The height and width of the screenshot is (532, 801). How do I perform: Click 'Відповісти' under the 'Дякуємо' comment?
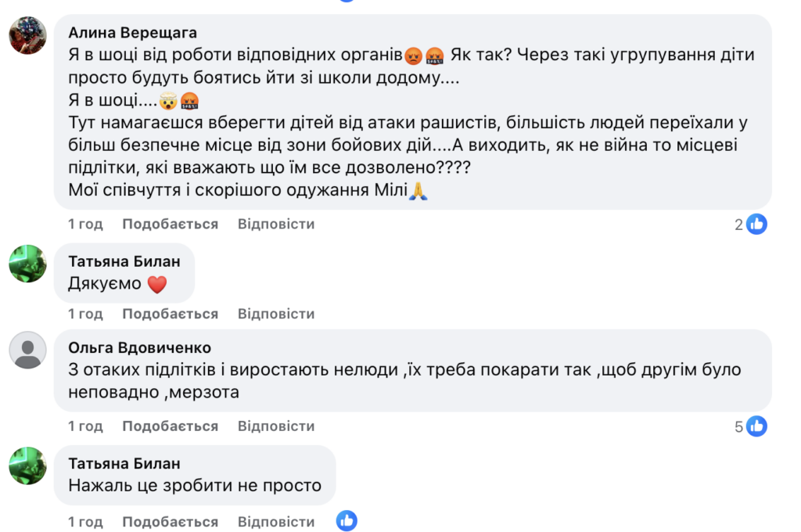pyautogui.click(x=276, y=315)
